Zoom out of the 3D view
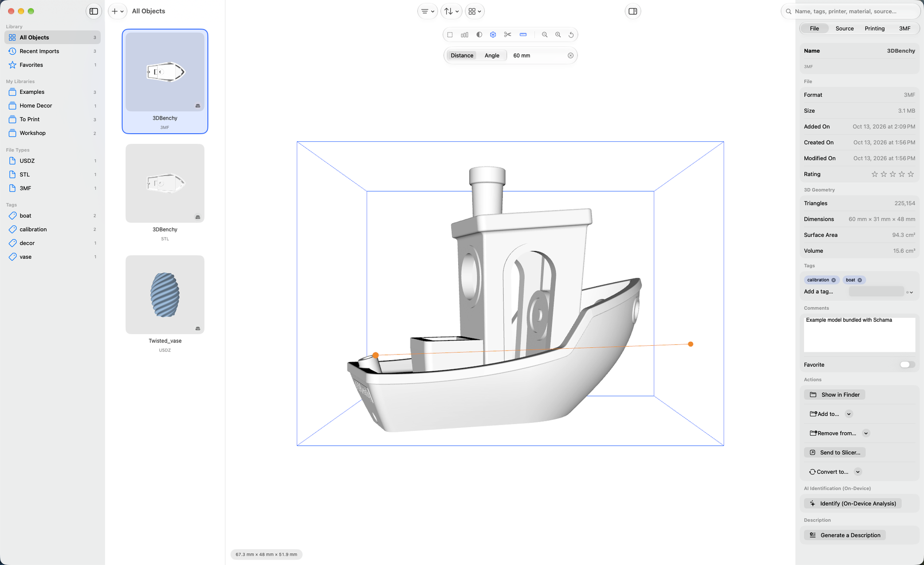 point(544,35)
